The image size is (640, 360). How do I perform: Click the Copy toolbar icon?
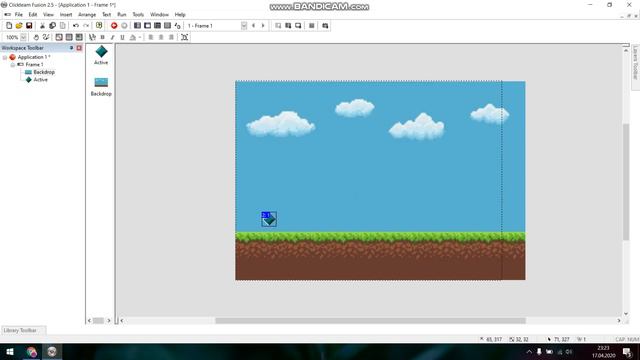52,25
